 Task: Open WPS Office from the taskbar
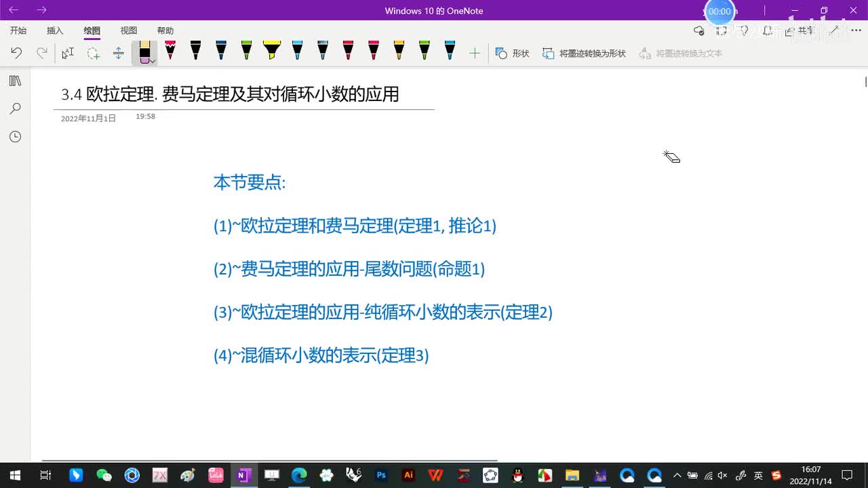(x=435, y=475)
